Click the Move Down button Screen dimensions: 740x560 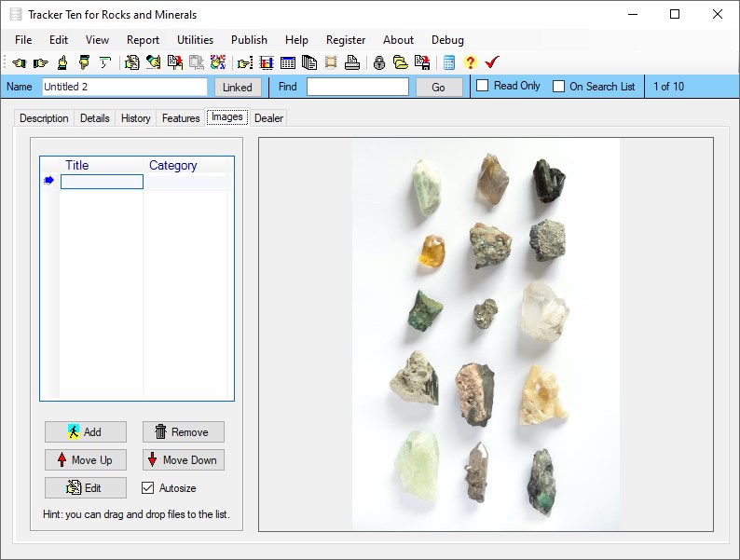[x=184, y=460]
